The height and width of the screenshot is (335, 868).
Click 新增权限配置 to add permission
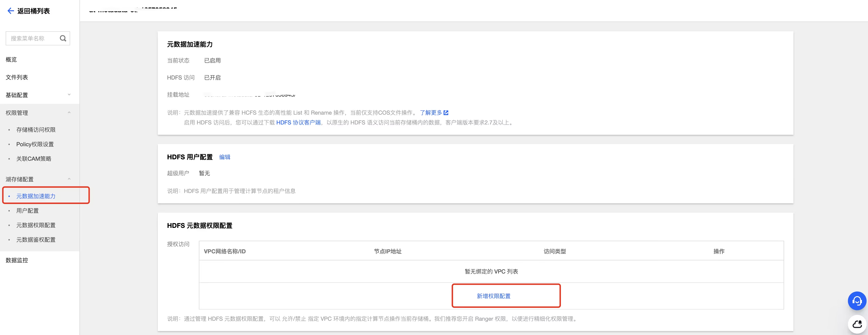(494, 296)
